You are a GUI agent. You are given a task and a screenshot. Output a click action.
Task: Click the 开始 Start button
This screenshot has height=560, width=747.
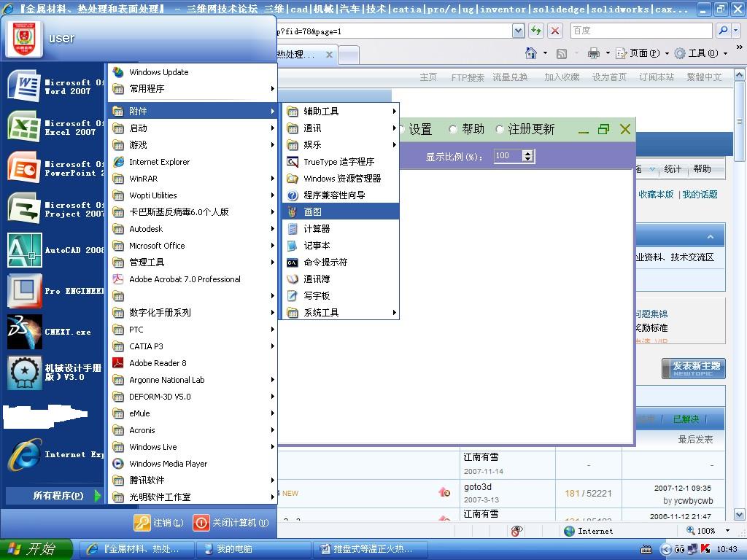coord(36,549)
